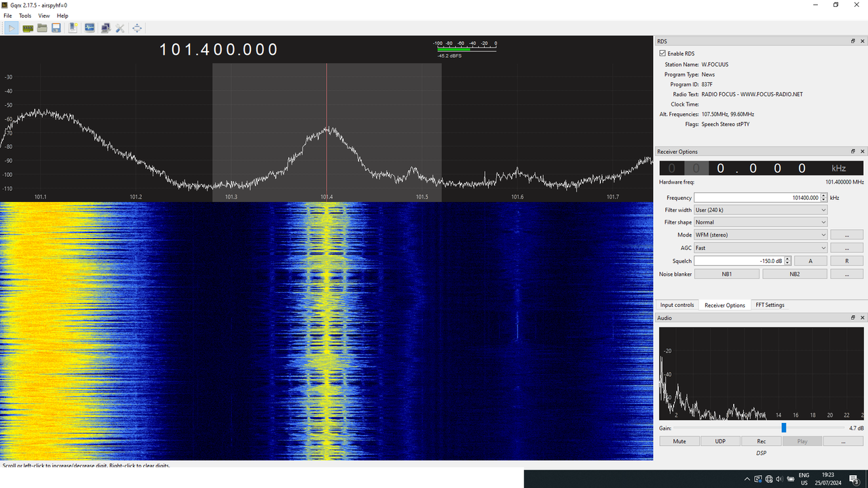Click the Start DSP play icon in toolbar
The height and width of the screenshot is (488, 868).
(12, 28)
